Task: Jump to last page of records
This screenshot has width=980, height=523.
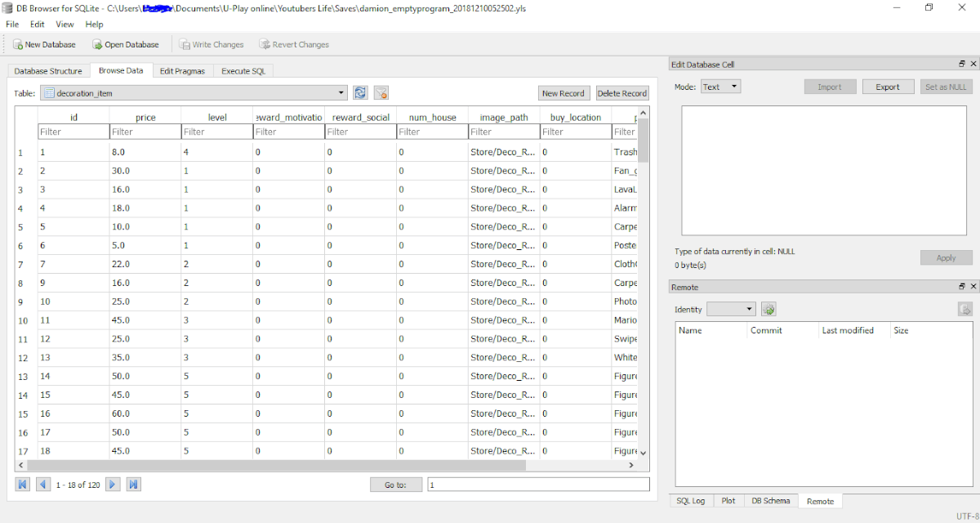Action: [x=133, y=485]
